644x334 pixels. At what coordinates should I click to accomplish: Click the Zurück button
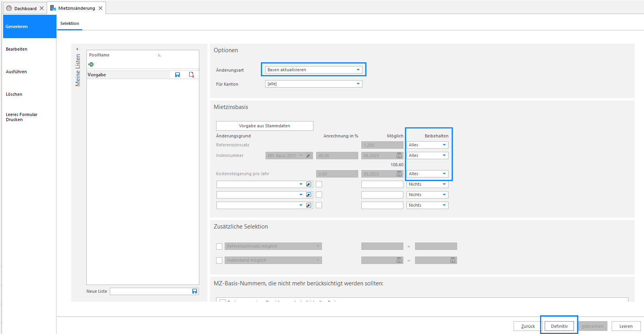tap(528, 326)
